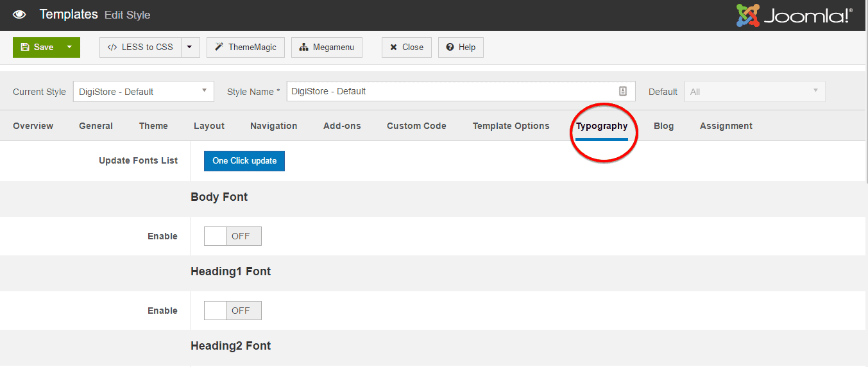This screenshot has width=868, height=367.
Task: Open ThemeMagic with the wand icon
Action: click(245, 47)
